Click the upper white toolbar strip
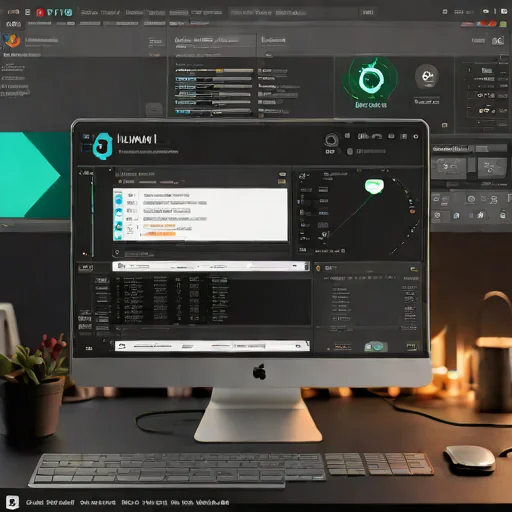 coord(211,266)
